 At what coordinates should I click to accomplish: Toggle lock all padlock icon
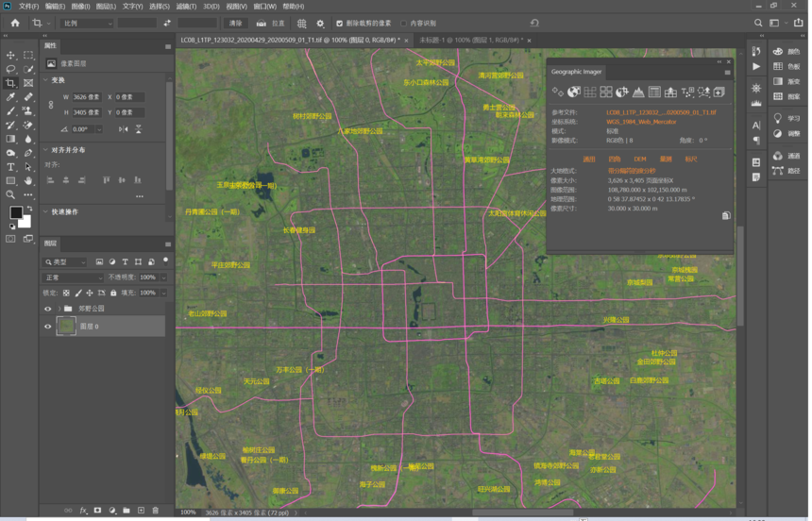pos(113,293)
